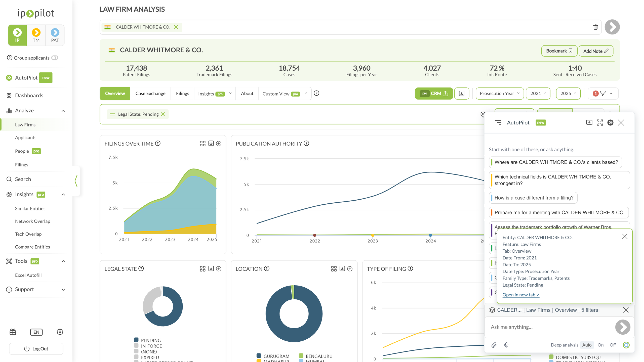Click Ask me anything input field
This screenshot has width=644, height=362.
[x=551, y=327]
